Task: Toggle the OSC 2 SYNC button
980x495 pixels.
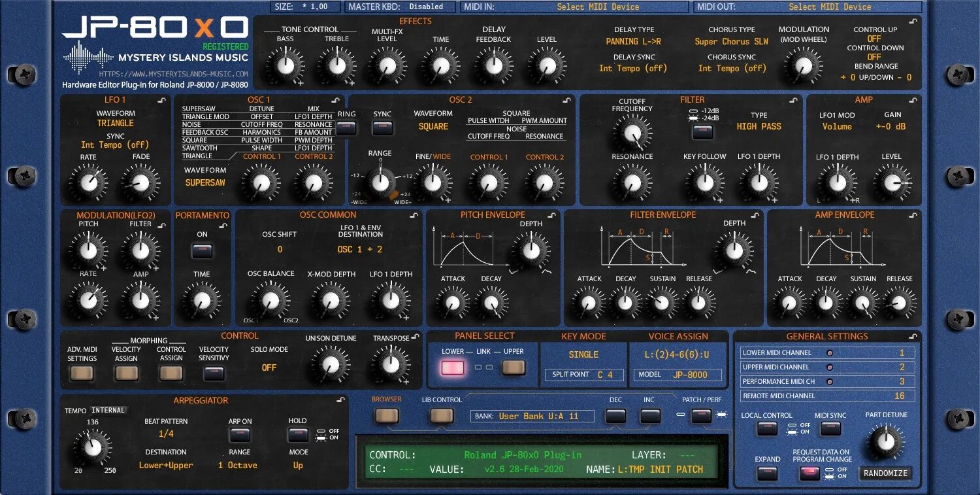Action: click(382, 128)
